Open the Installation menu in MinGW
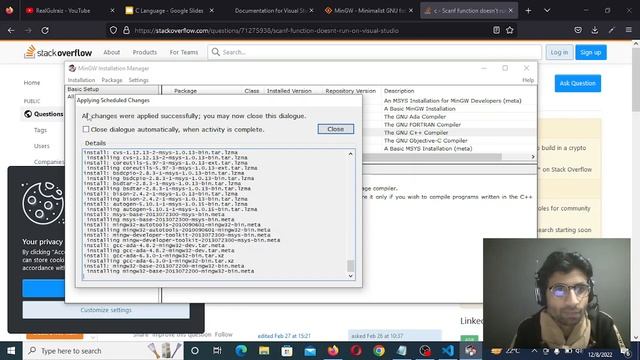This screenshot has height=360, width=640. coord(81,80)
